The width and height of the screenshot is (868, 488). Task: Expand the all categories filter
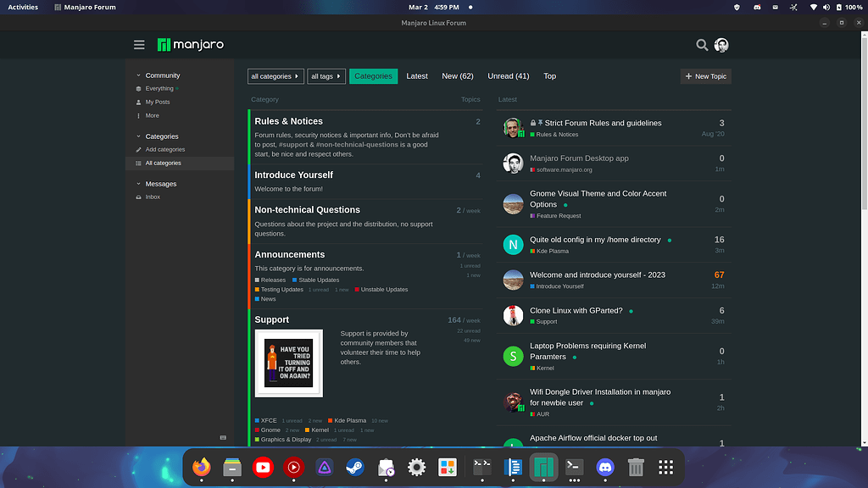pos(275,75)
